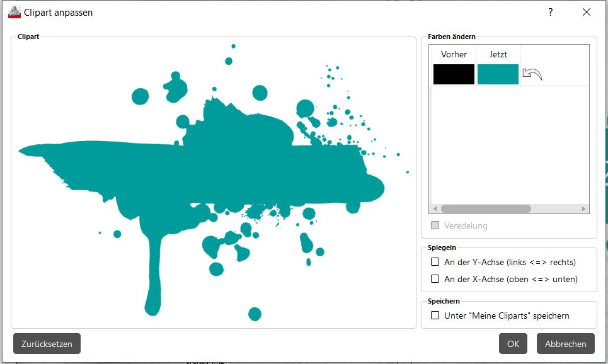Select the black Vorher color swatch
The width and height of the screenshot is (608, 364).
[454, 74]
